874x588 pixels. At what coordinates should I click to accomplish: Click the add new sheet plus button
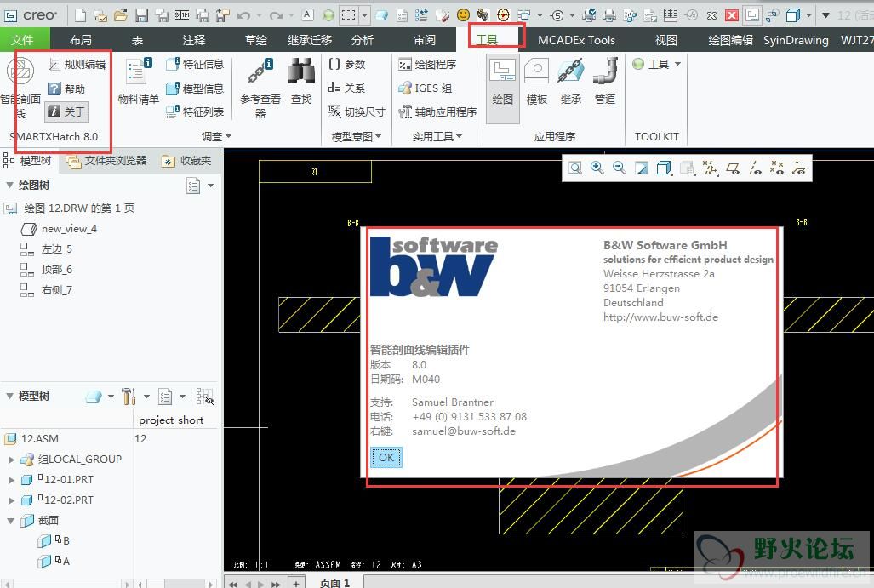296,583
